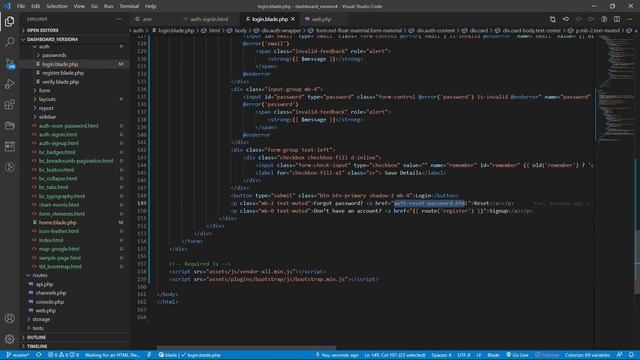The image size is (640, 360).
Task: Click the synchronize changes icon in status bar
Action: 39,355
